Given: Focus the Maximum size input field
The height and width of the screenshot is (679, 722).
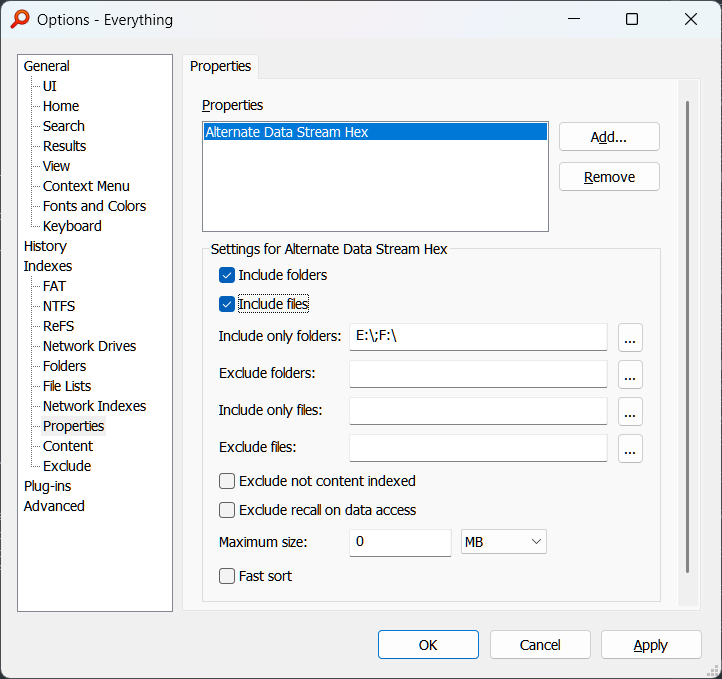Looking at the screenshot, I should (x=400, y=542).
